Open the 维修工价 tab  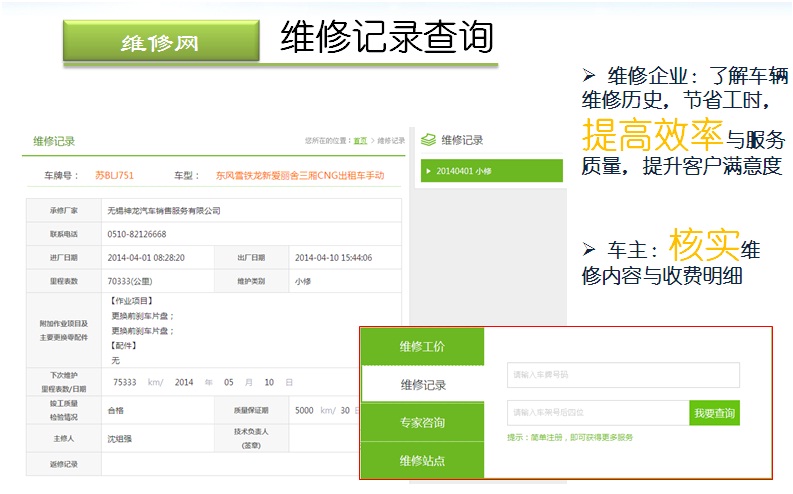point(422,347)
